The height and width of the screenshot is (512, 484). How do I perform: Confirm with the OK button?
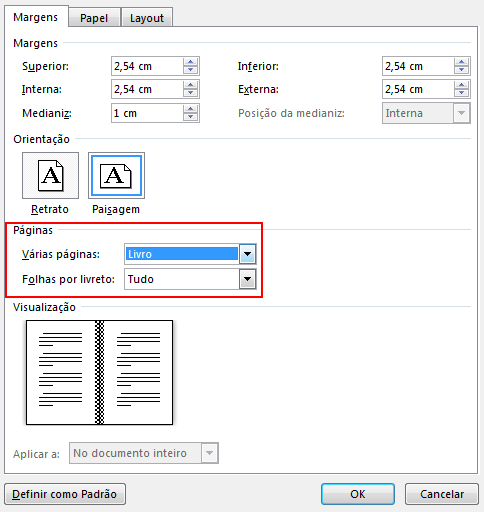click(x=358, y=494)
